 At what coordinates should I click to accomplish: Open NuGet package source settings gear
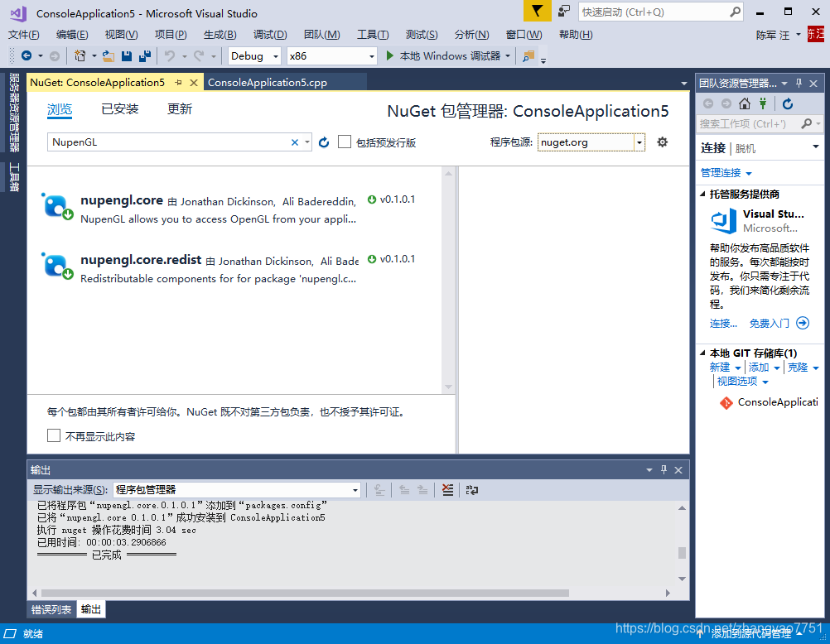tap(662, 142)
